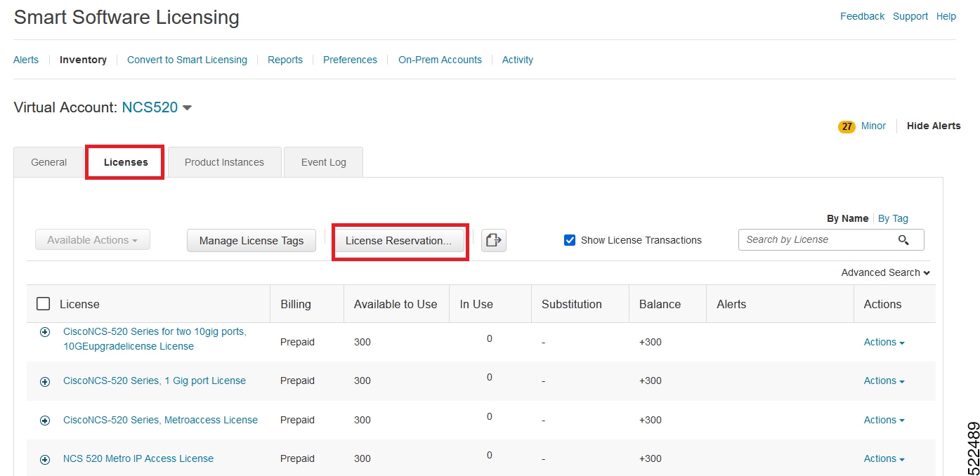Open the Preferences page
The width and height of the screenshot is (980, 476).
tap(350, 60)
